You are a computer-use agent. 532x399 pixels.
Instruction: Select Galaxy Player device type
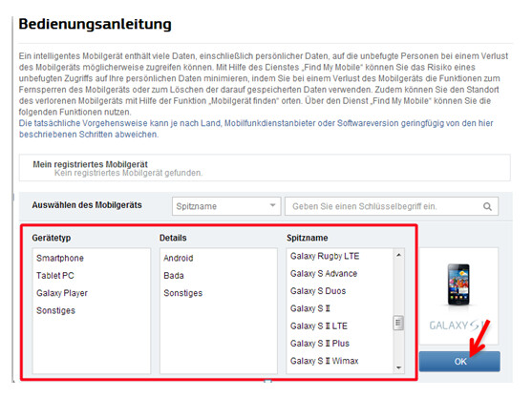tap(62, 293)
